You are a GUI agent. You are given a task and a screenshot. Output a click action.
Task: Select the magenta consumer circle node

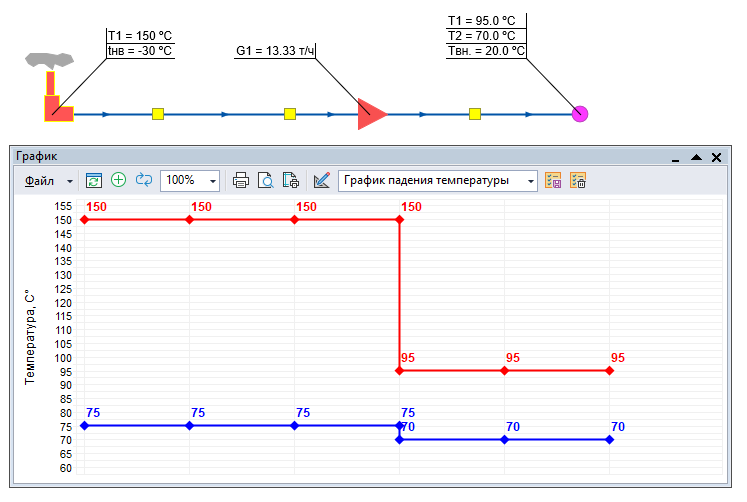click(579, 114)
